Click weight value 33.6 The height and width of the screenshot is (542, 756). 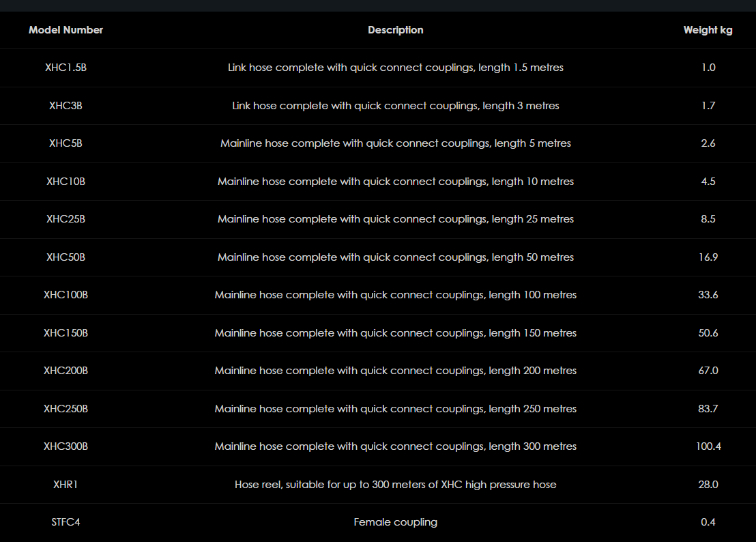tap(708, 295)
